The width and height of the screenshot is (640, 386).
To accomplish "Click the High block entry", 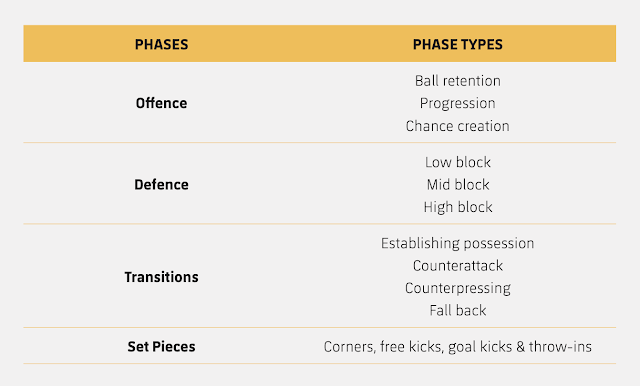I will coord(458,207).
